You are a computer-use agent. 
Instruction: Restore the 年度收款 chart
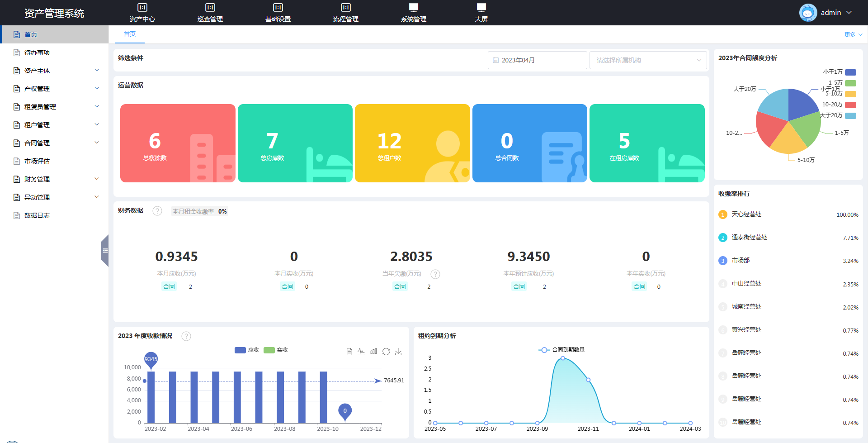[x=386, y=352]
